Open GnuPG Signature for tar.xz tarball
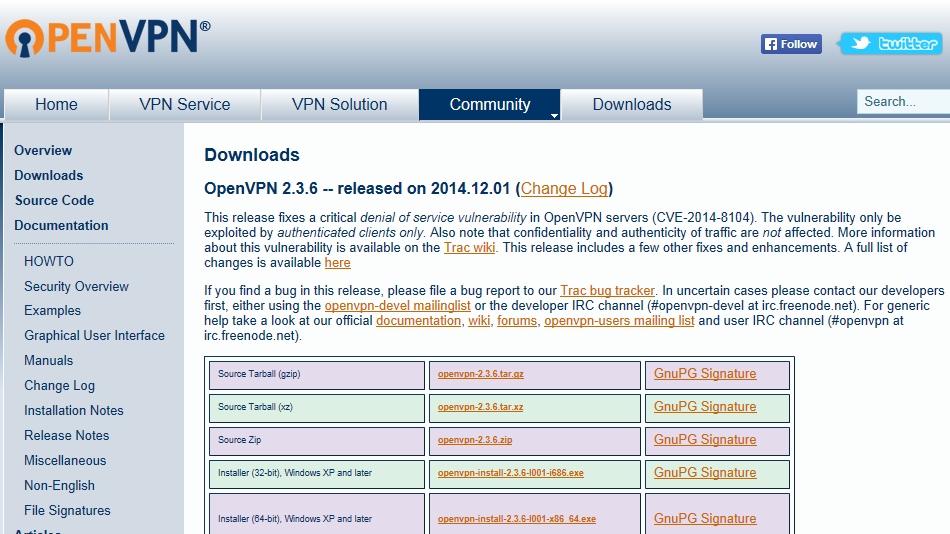 704,407
